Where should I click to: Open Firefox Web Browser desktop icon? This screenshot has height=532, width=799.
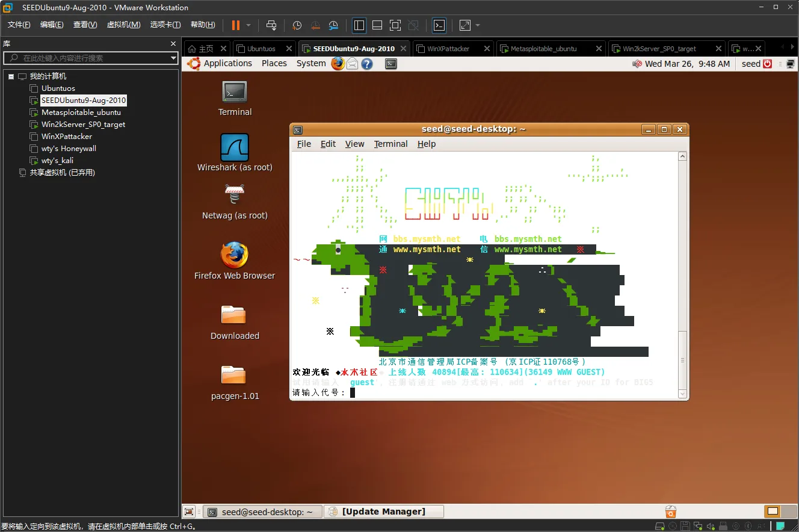(x=235, y=261)
